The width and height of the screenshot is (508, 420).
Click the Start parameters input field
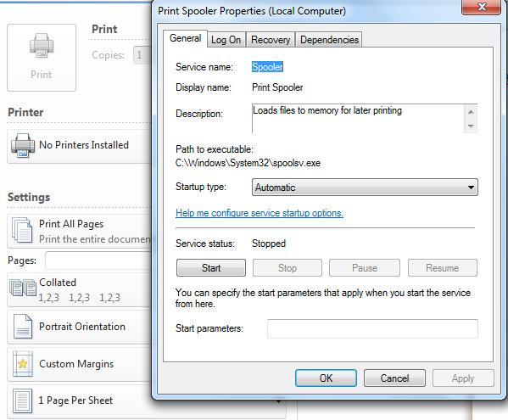[372, 328]
